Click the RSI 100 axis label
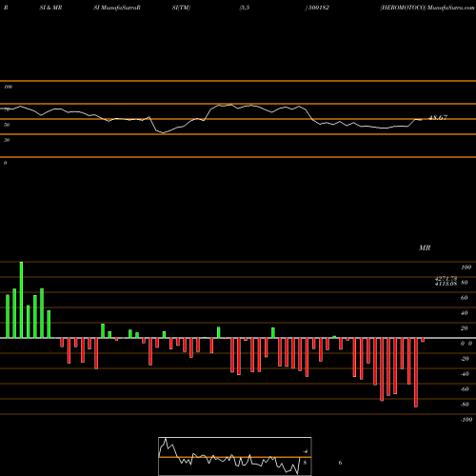 pyautogui.click(x=8, y=87)
